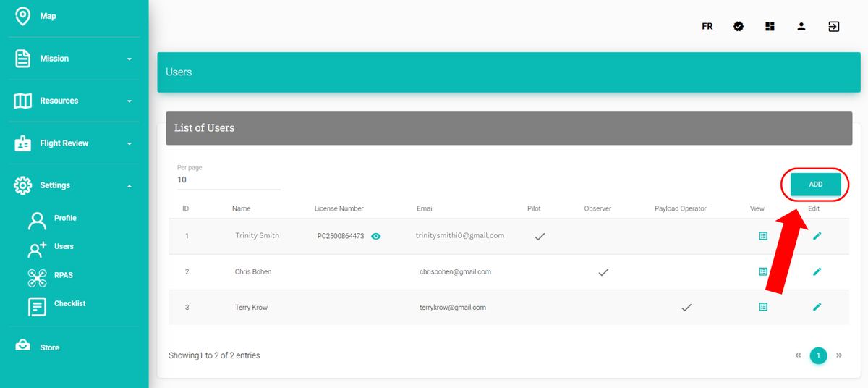Screen dimensions: 868x388
Task: Click edit pencil icon for Terry Krow
Action: click(x=817, y=307)
